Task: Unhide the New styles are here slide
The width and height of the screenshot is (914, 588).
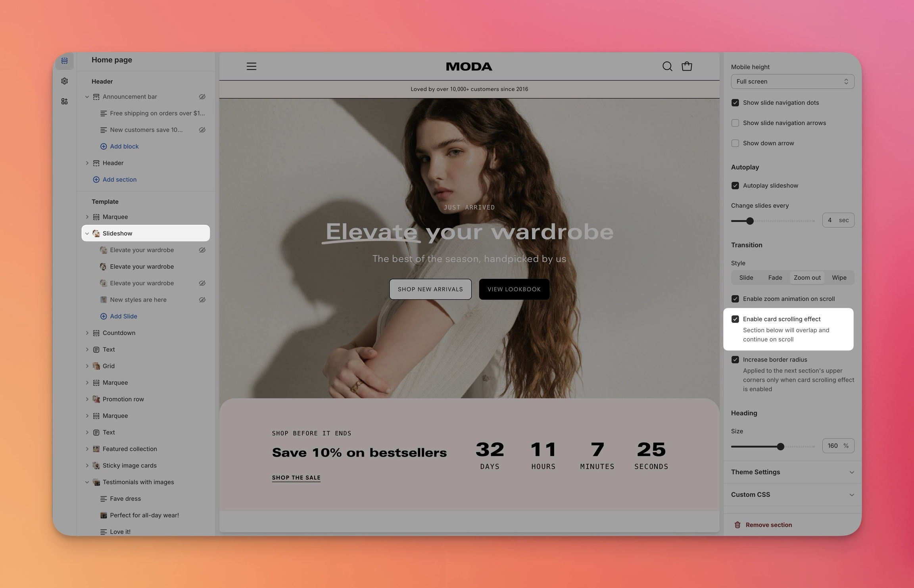Action: click(x=202, y=300)
